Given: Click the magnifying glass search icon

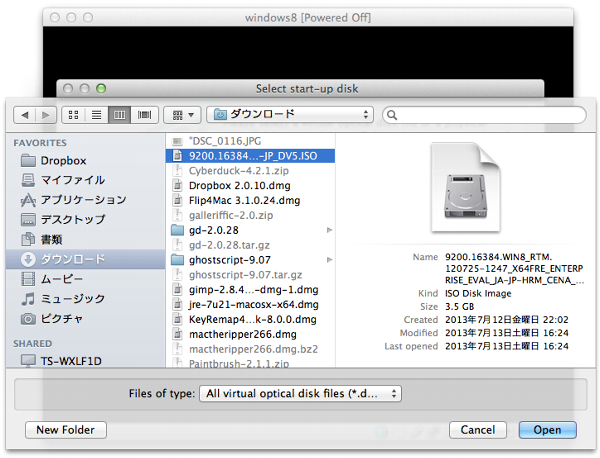Looking at the screenshot, I should pyautogui.click(x=392, y=115).
